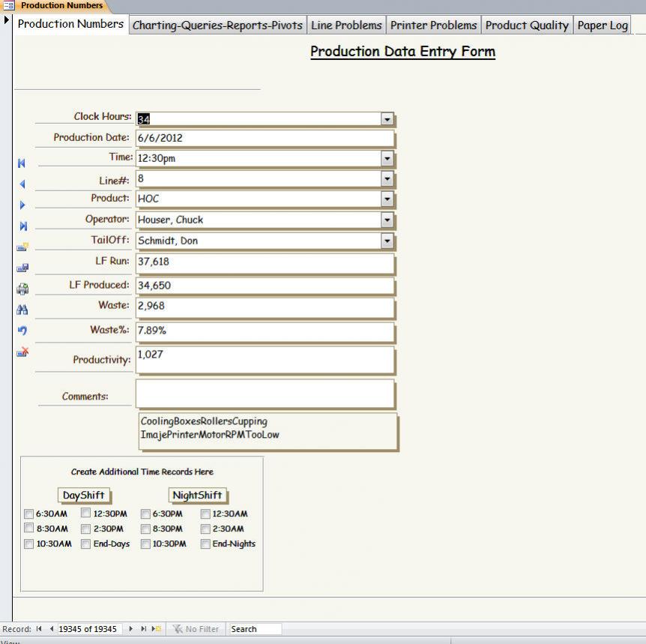Check the 10:30PM checkbox

(145, 544)
